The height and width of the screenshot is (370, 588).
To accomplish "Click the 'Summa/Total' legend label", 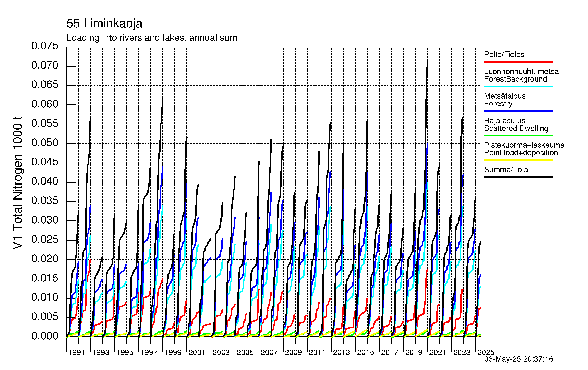I will [507, 170].
